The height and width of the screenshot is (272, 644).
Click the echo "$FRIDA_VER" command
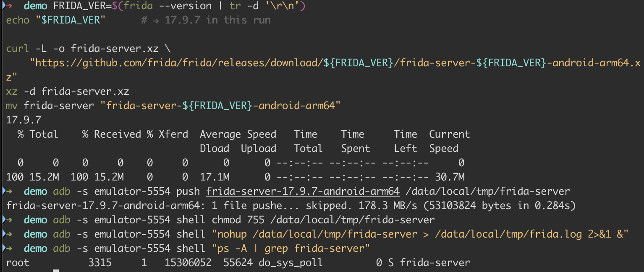point(55,20)
